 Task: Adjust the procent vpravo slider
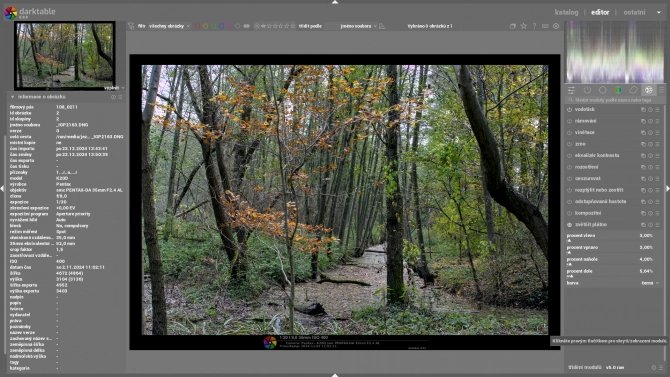[x=610, y=250]
